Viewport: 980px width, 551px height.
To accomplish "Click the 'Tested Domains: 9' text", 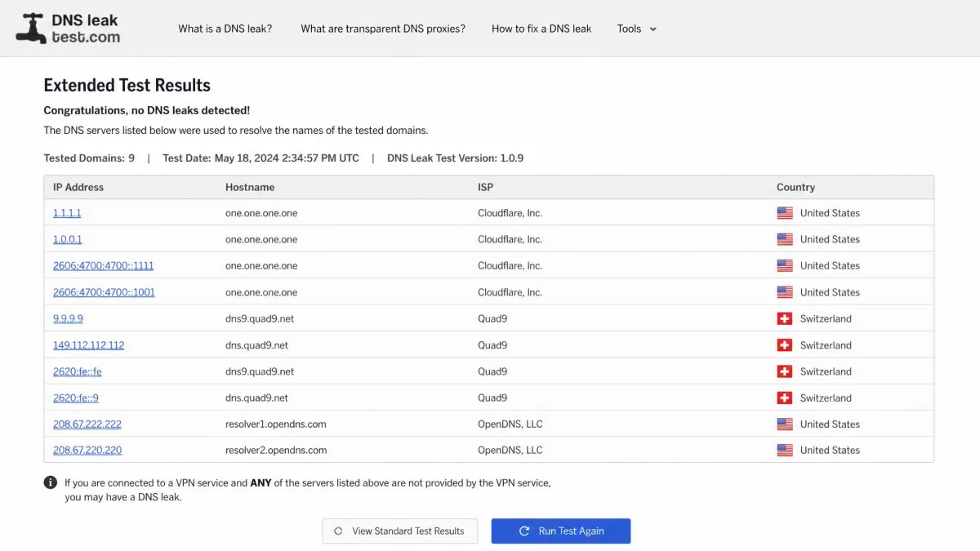I will pyautogui.click(x=89, y=158).
